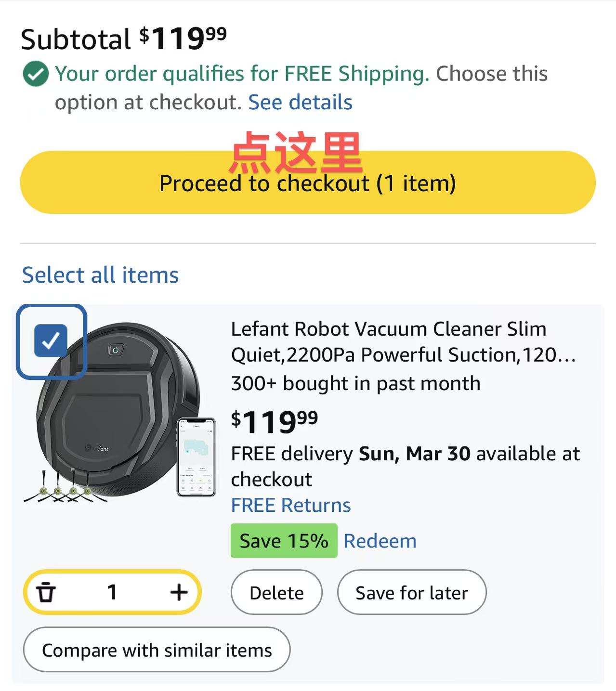Viewport: 616px width, 691px height.
Task: Click the Subtotal amount at the top
Action: (183, 39)
